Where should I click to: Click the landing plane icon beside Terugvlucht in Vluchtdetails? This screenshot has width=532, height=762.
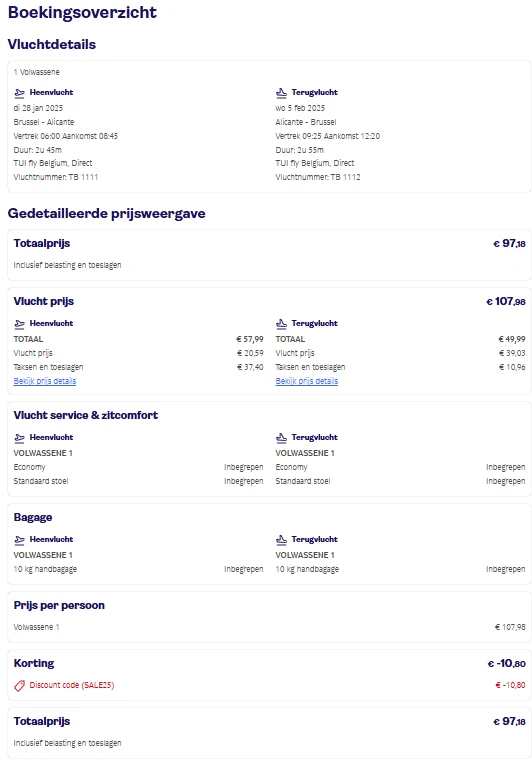(281, 92)
